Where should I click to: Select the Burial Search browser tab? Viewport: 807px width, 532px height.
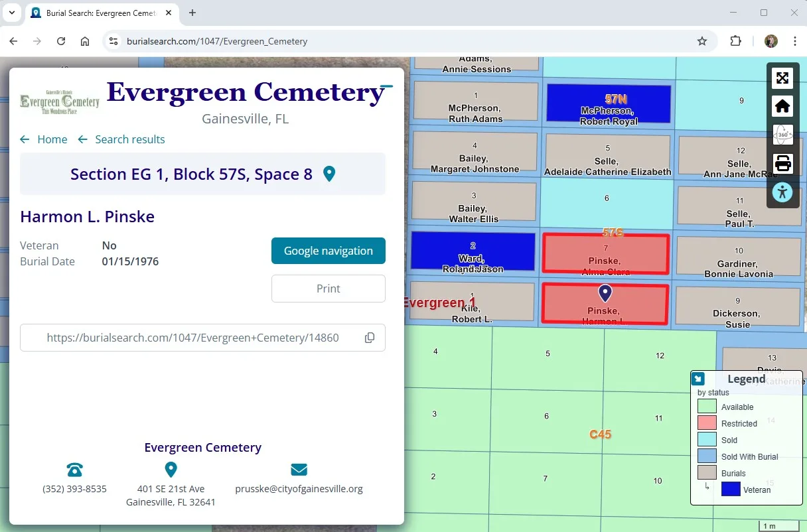[x=100, y=13]
